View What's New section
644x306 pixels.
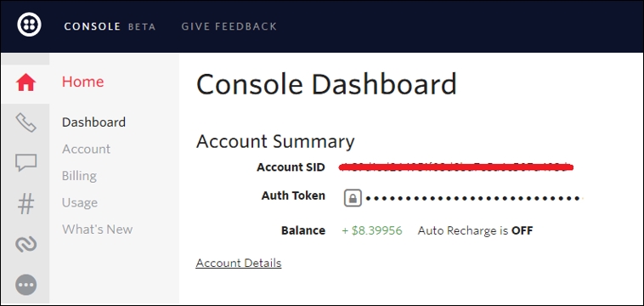(x=98, y=229)
